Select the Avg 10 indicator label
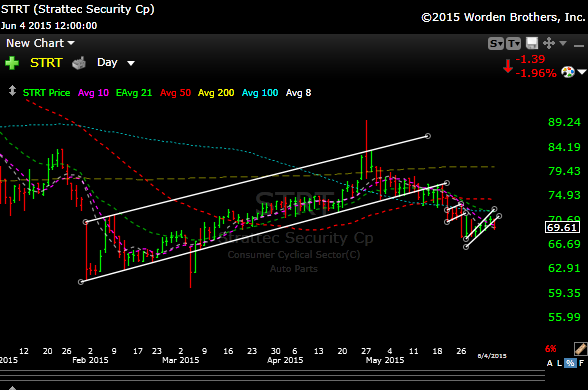Screen dimensions: 588x390 93,93
